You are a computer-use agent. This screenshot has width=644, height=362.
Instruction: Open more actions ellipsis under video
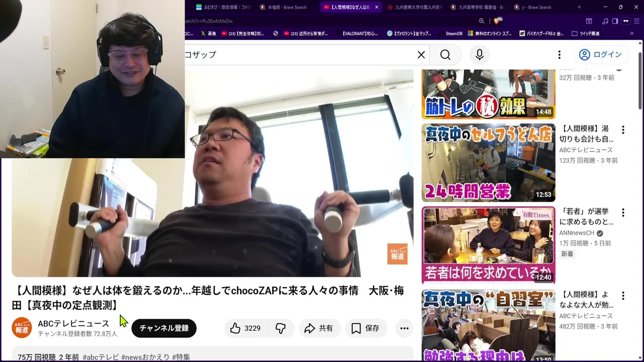coord(404,328)
